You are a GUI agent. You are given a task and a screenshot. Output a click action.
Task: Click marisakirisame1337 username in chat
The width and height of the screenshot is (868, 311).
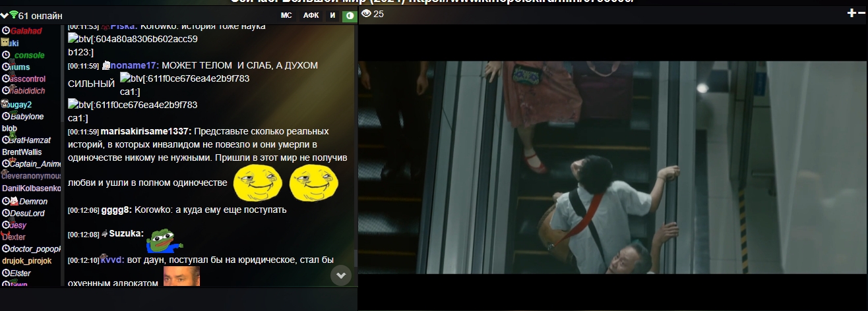point(146,131)
